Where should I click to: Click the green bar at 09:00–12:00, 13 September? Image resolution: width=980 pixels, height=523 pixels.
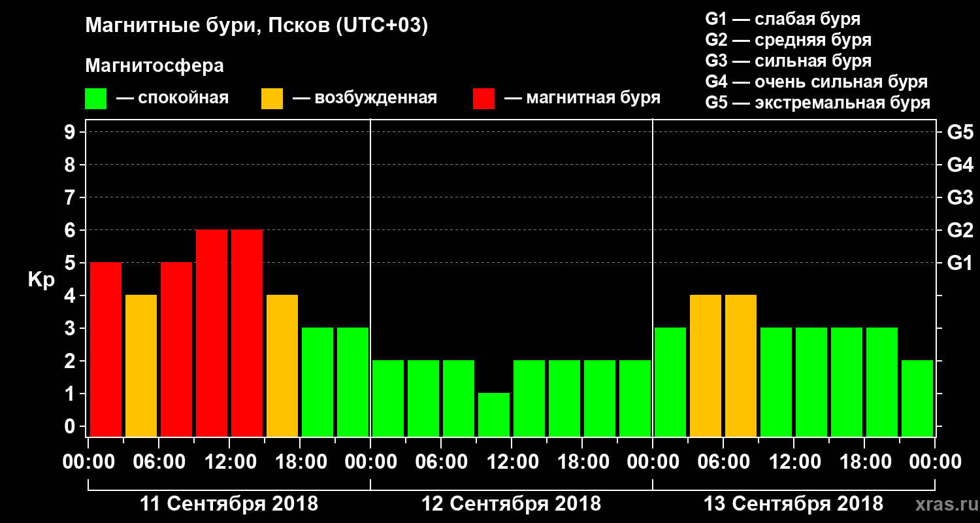776,382
